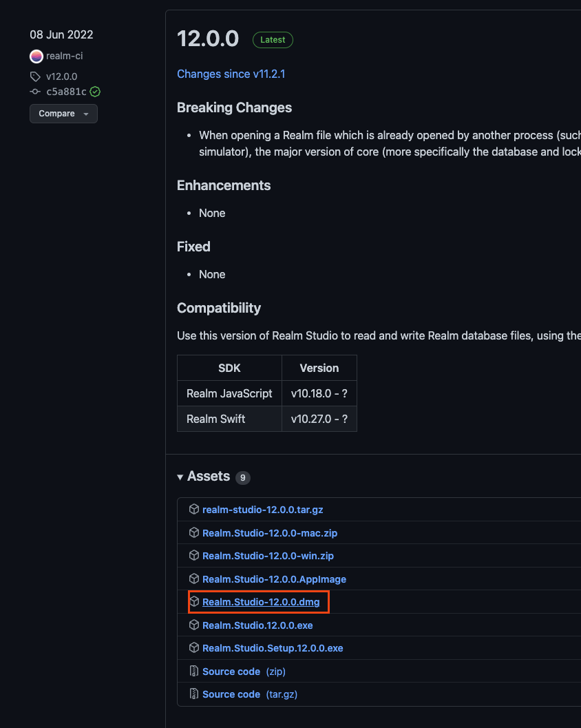Click the Compatibility heading
Image resolution: width=581 pixels, height=728 pixels.
(219, 308)
